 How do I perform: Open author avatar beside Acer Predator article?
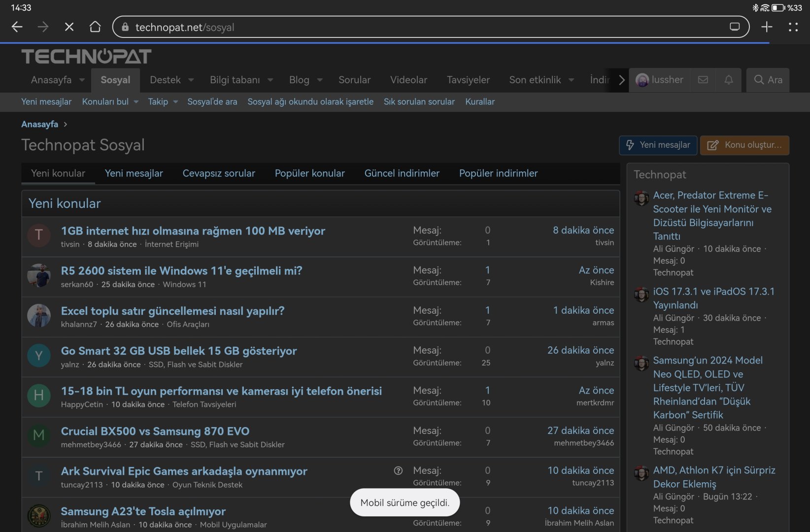click(641, 198)
